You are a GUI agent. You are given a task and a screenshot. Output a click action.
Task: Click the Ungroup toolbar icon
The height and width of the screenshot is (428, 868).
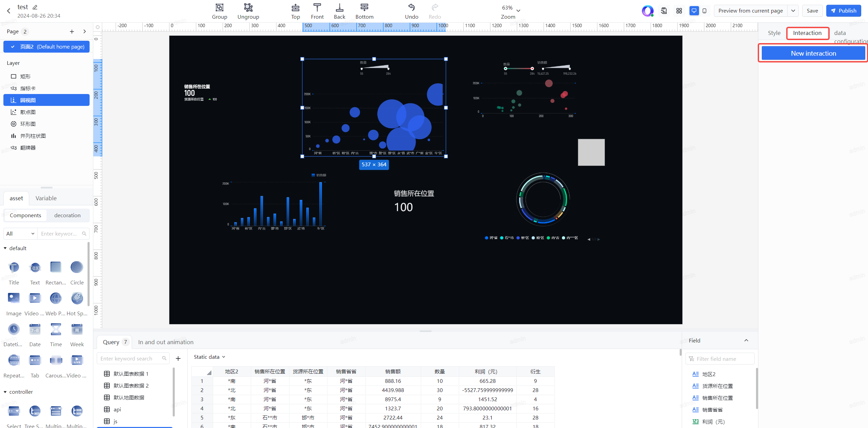coord(248,11)
